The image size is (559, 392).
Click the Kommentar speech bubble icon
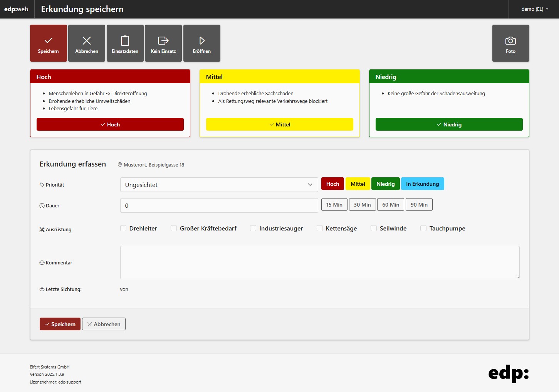tap(42, 262)
